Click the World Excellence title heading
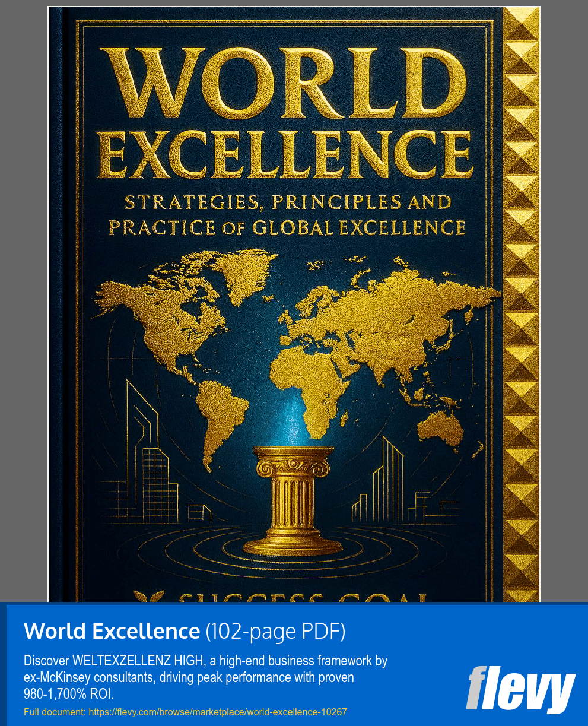This screenshot has width=588, height=726. tap(112, 631)
